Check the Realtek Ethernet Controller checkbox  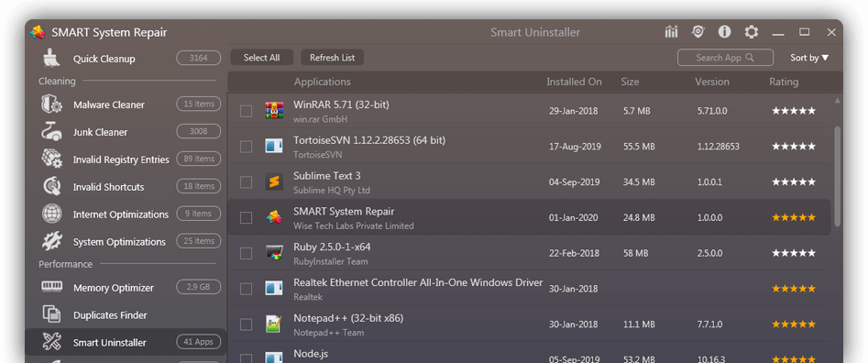pyautogui.click(x=246, y=289)
